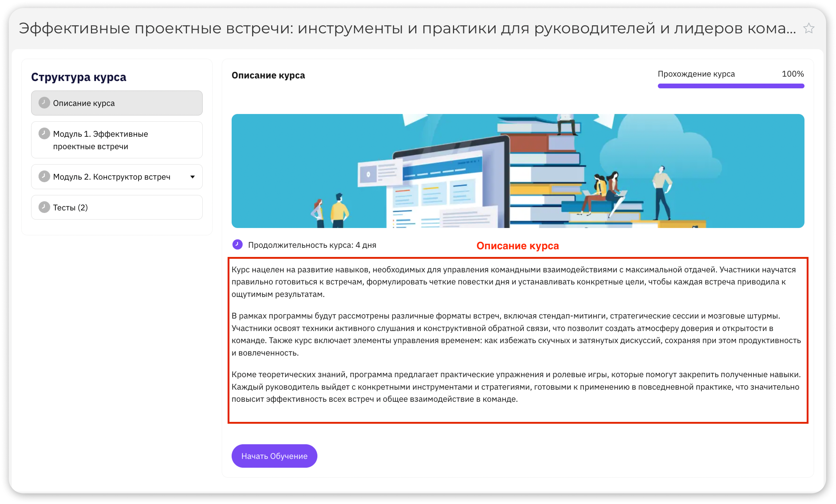Click 'Прохождение курса' label

[696, 74]
